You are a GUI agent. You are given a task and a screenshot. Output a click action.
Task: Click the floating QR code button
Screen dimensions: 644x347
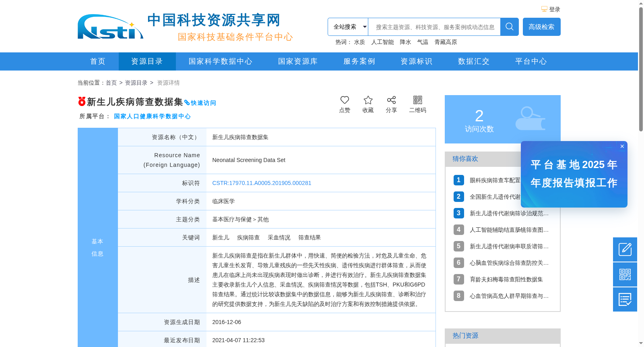[625, 274]
